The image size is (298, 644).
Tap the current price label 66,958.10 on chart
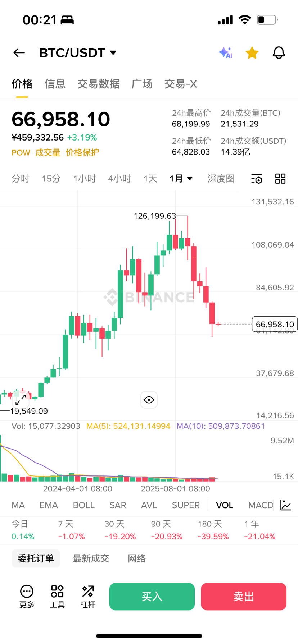click(x=275, y=325)
